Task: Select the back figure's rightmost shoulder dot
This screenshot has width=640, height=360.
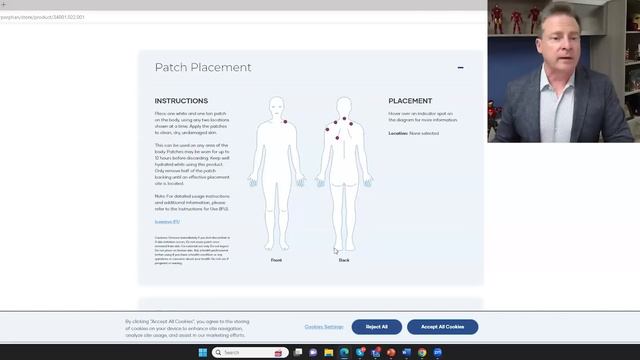Action: point(351,124)
